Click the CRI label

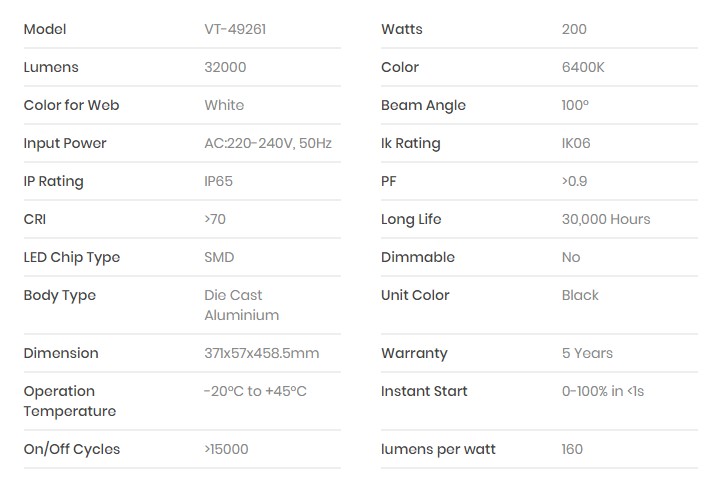(x=35, y=219)
